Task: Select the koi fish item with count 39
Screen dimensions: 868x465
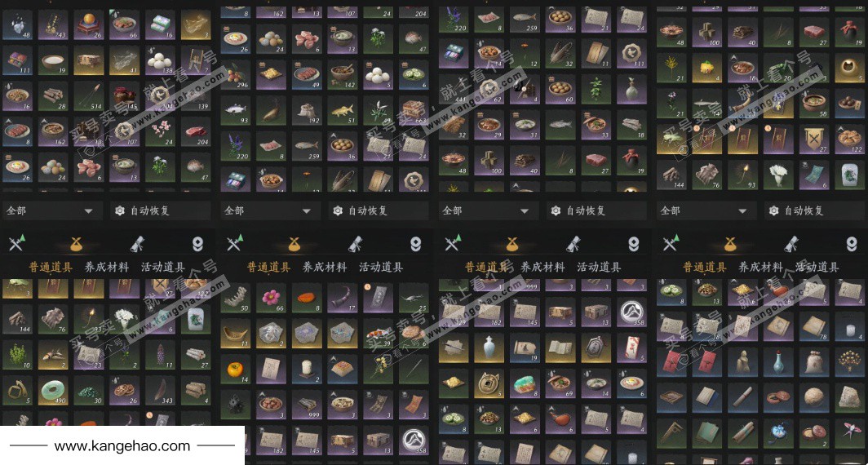Action: tap(378, 334)
